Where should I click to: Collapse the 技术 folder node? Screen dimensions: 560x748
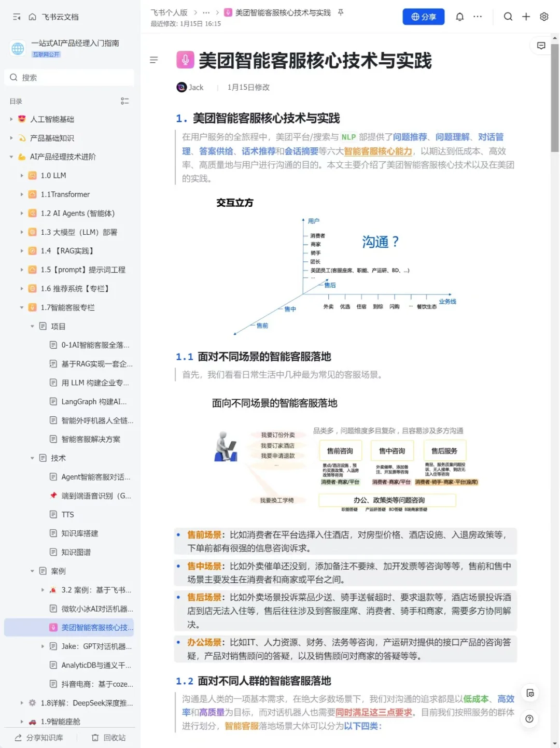click(x=32, y=458)
